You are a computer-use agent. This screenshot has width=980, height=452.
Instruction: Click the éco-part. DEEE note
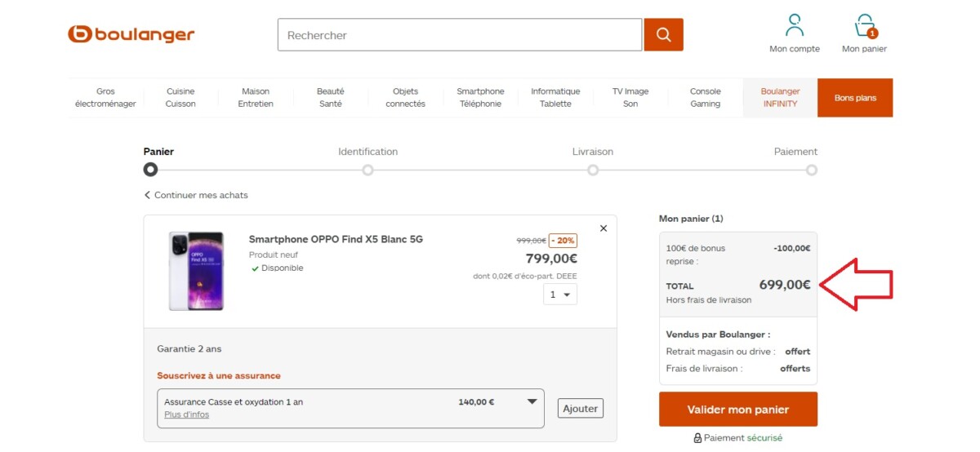[x=525, y=276]
